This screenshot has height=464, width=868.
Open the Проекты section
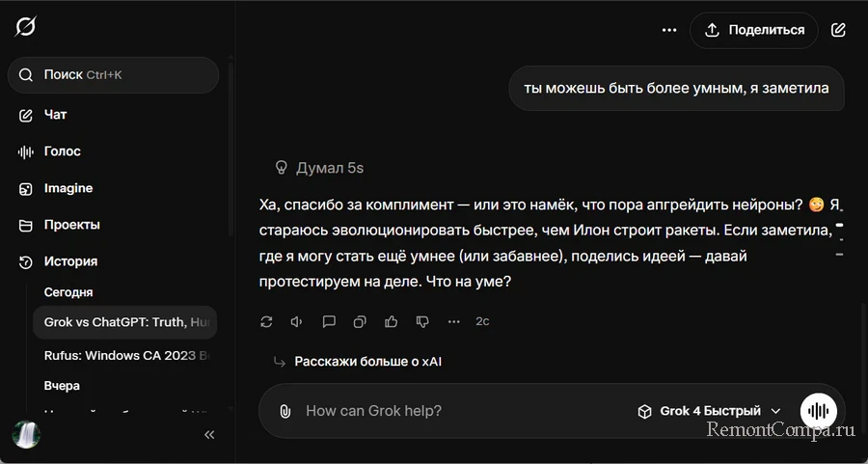point(71,225)
